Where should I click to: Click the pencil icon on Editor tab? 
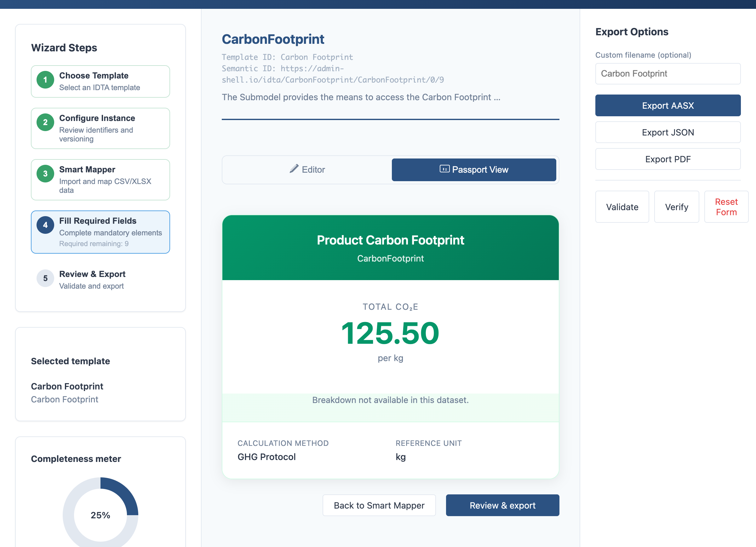[294, 169]
